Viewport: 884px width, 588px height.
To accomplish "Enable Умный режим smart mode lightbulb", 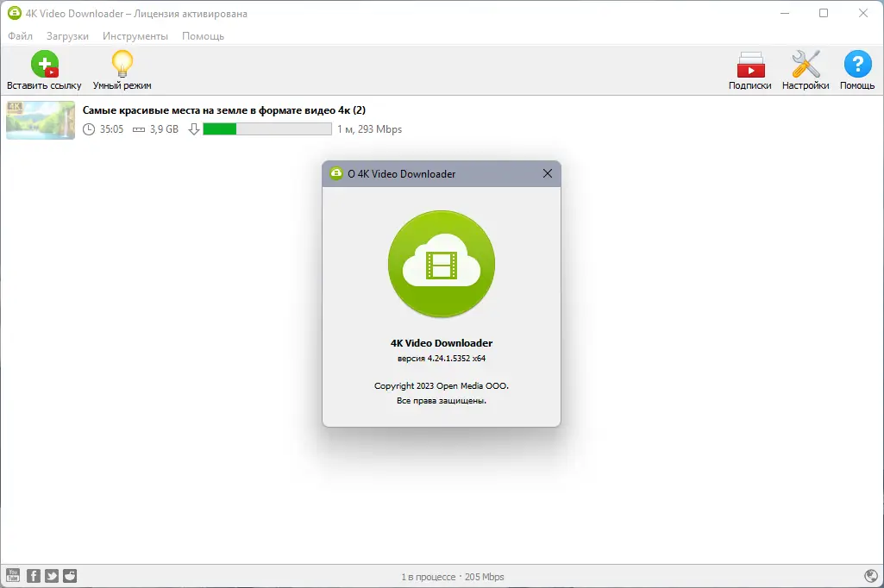I will 122,64.
